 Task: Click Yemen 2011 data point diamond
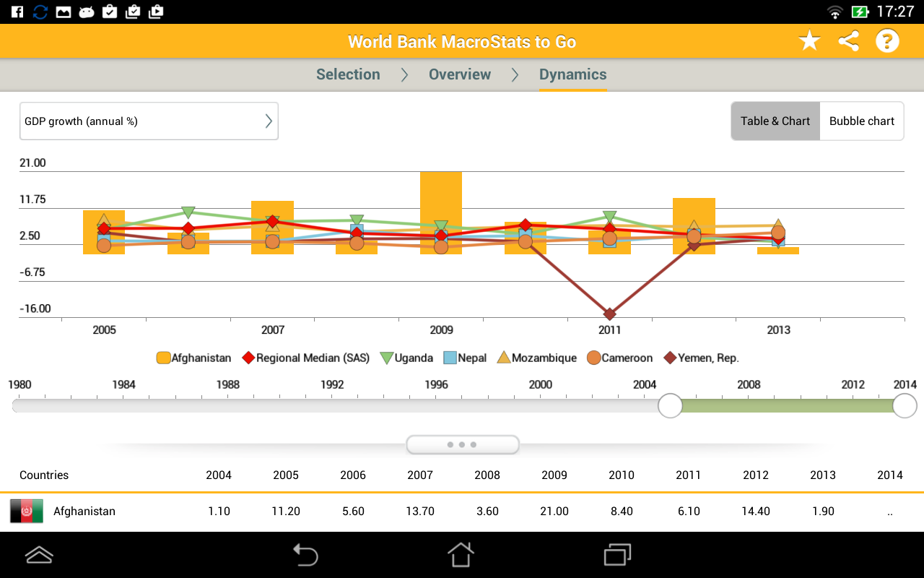[x=610, y=314]
